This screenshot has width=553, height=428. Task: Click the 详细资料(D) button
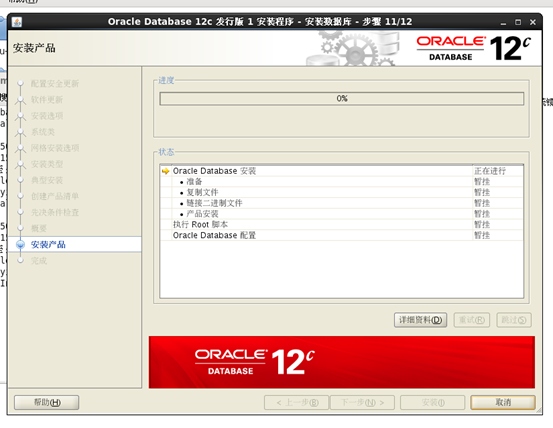[x=420, y=320]
